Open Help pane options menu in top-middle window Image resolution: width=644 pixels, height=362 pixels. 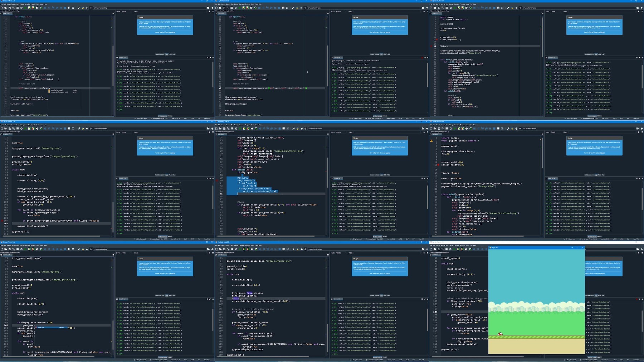[428, 11]
